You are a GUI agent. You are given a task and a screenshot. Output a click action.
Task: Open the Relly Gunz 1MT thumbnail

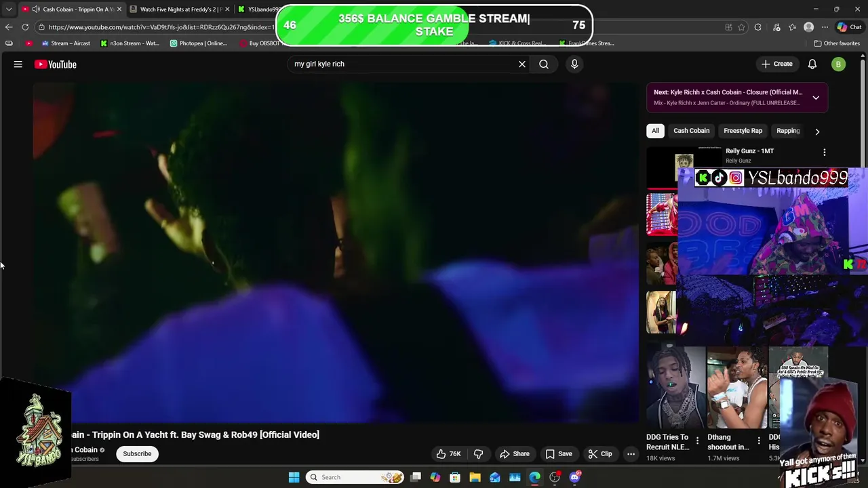[684, 167]
